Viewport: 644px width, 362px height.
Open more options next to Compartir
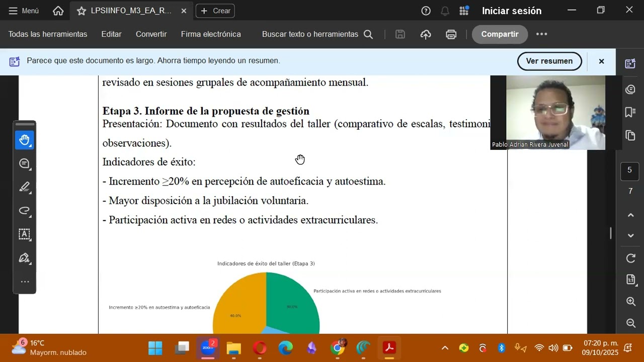point(541,34)
